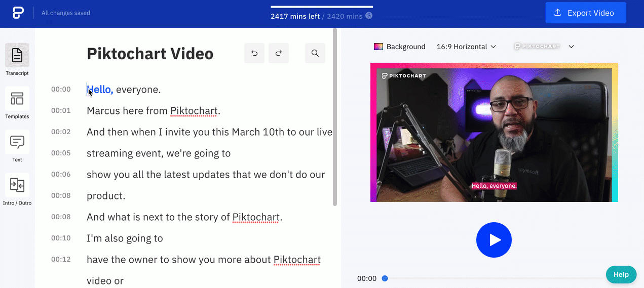Click the word 'everyone.' in first line
Viewport: 644px width, 288px height.
[138, 90]
